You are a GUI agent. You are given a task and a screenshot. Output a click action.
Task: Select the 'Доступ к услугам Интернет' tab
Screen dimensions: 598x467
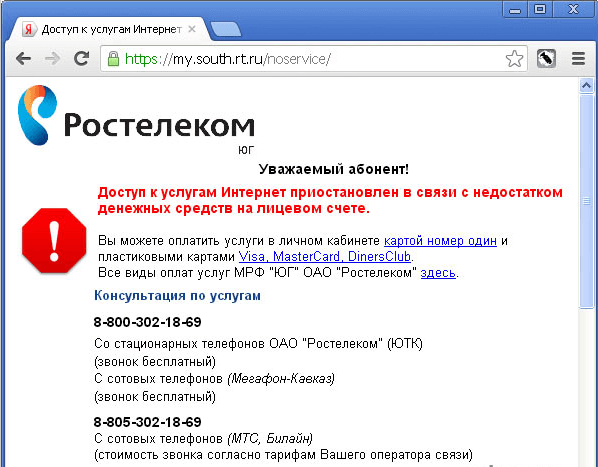111,29
